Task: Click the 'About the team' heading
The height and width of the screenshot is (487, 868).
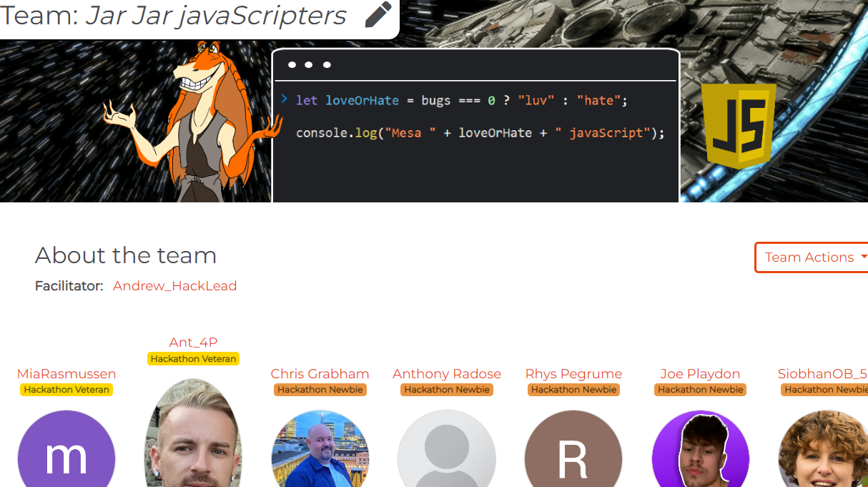Action: pyautogui.click(x=126, y=255)
